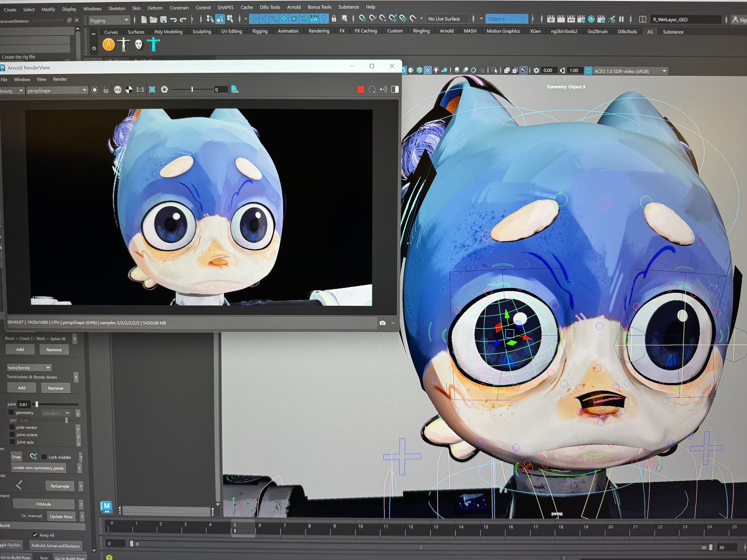Expand the snap options arrow dropdown
The image size is (747, 560).
point(421,18)
